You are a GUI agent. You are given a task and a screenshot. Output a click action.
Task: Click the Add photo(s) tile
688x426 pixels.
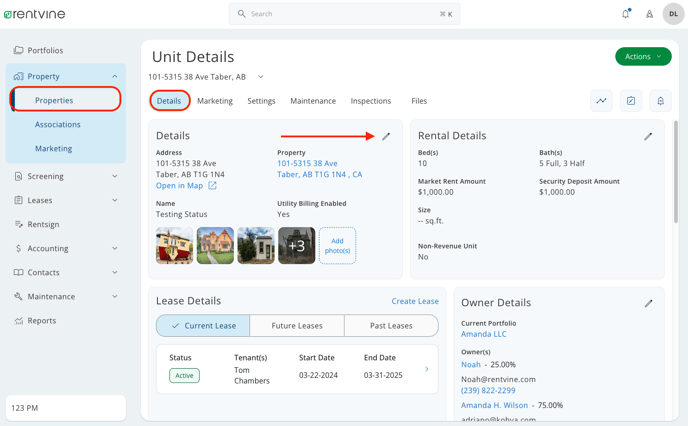tap(337, 245)
